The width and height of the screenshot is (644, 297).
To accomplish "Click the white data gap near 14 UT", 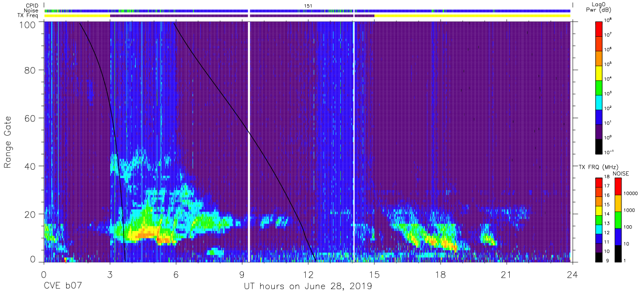I will tap(354, 142).
